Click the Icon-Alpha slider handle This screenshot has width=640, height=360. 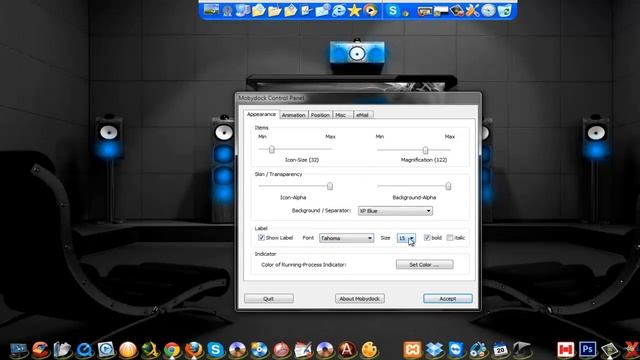click(x=330, y=186)
